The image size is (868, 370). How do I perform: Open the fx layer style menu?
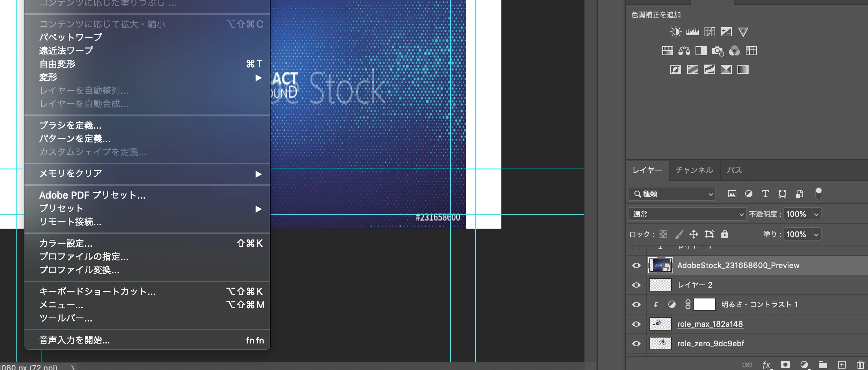click(766, 365)
